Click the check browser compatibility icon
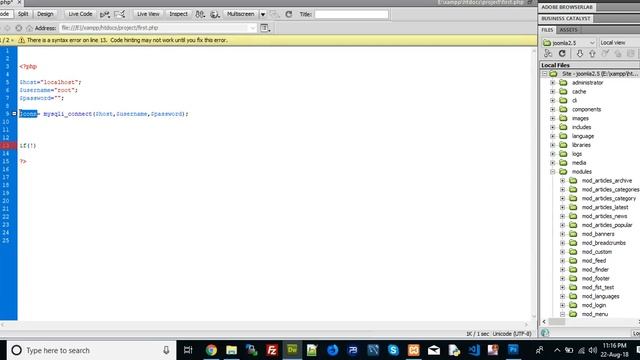The width and height of the screenshot is (640, 360). (120, 14)
